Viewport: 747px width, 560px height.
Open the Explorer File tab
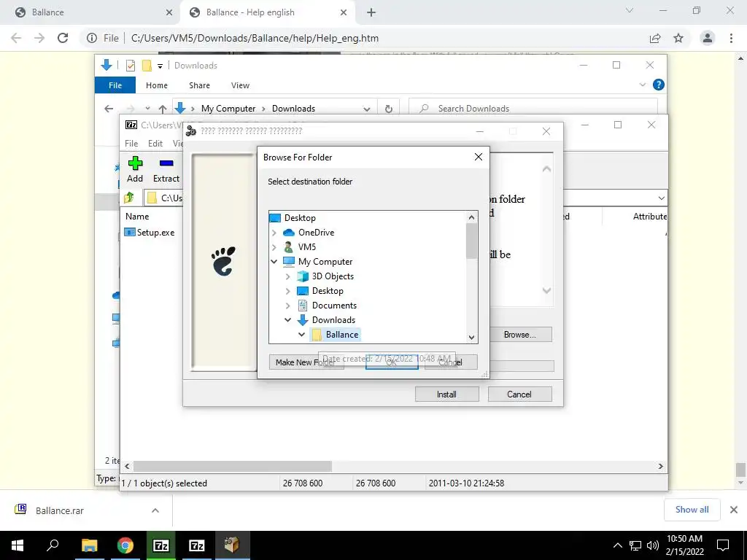tap(115, 85)
